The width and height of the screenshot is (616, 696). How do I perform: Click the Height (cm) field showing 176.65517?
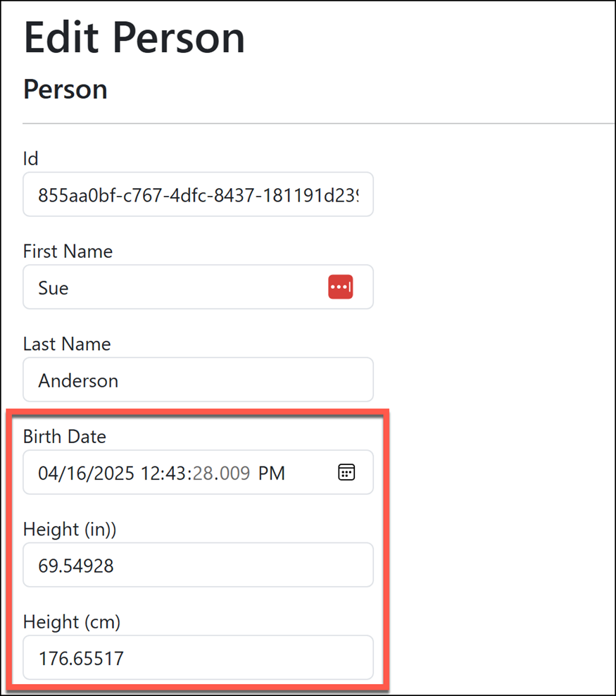coord(199,657)
